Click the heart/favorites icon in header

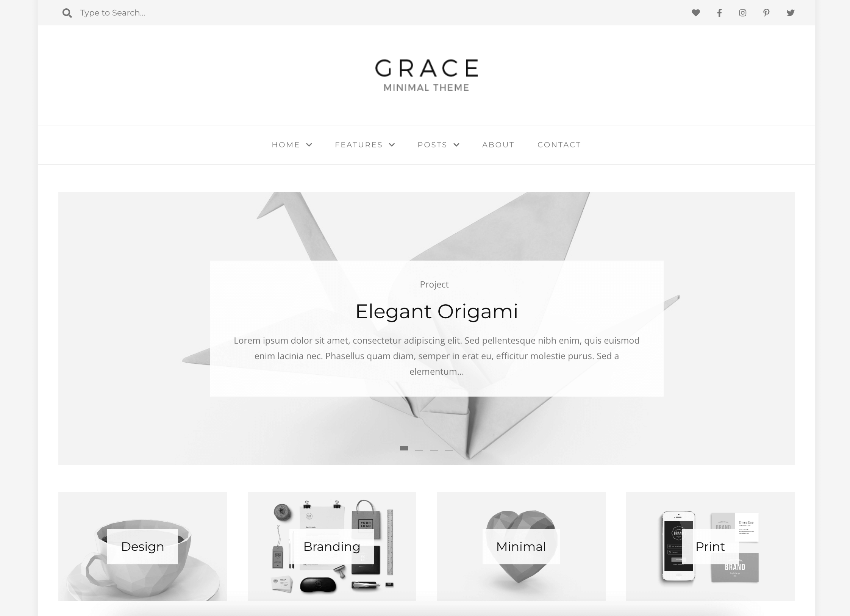point(695,13)
